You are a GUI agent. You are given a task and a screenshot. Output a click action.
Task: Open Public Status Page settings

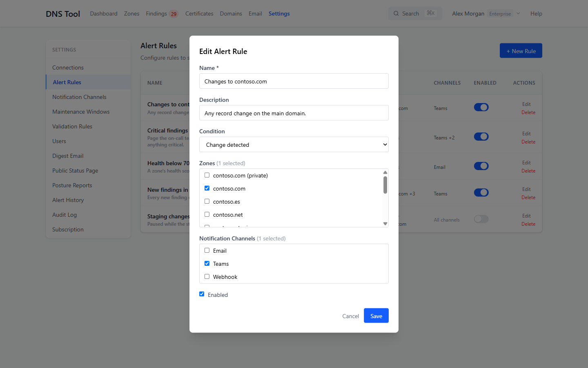88,171
